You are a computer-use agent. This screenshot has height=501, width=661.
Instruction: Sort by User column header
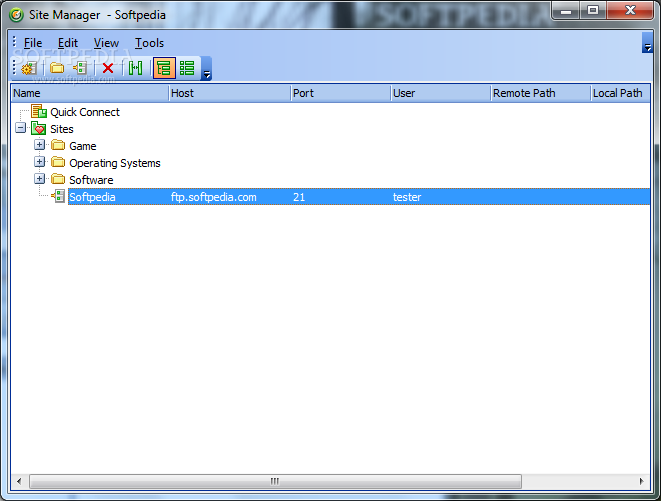[x=441, y=93]
